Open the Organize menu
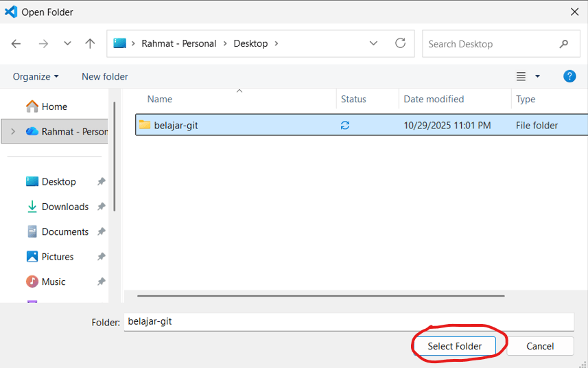 36,76
